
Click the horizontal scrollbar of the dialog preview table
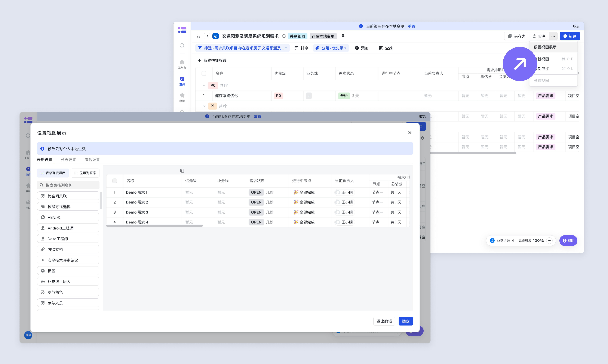(154, 226)
